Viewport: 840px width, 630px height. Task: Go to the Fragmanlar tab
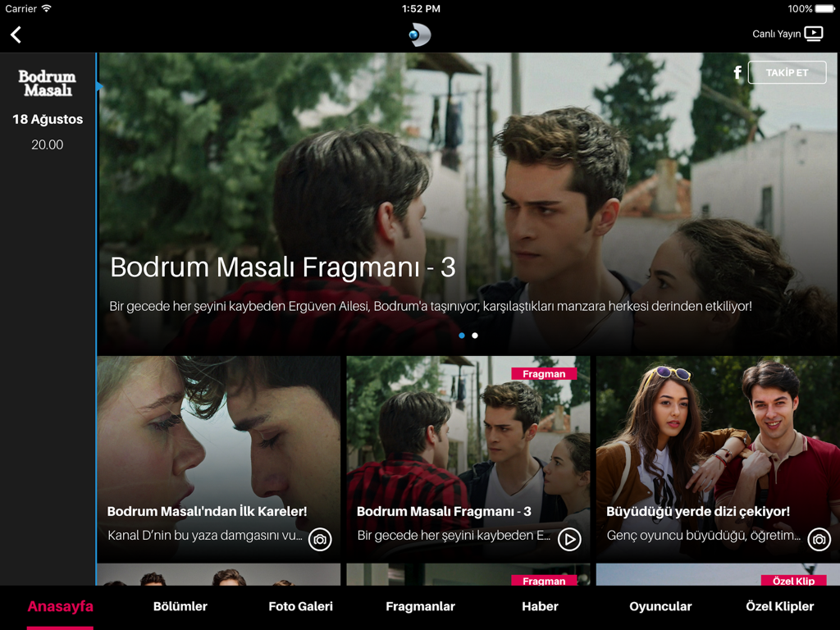point(420,607)
